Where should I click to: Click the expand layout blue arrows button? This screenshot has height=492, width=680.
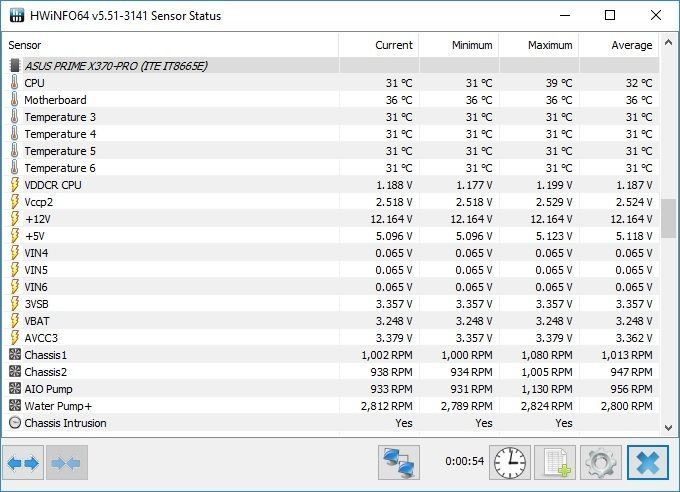click(x=23, y=462)
